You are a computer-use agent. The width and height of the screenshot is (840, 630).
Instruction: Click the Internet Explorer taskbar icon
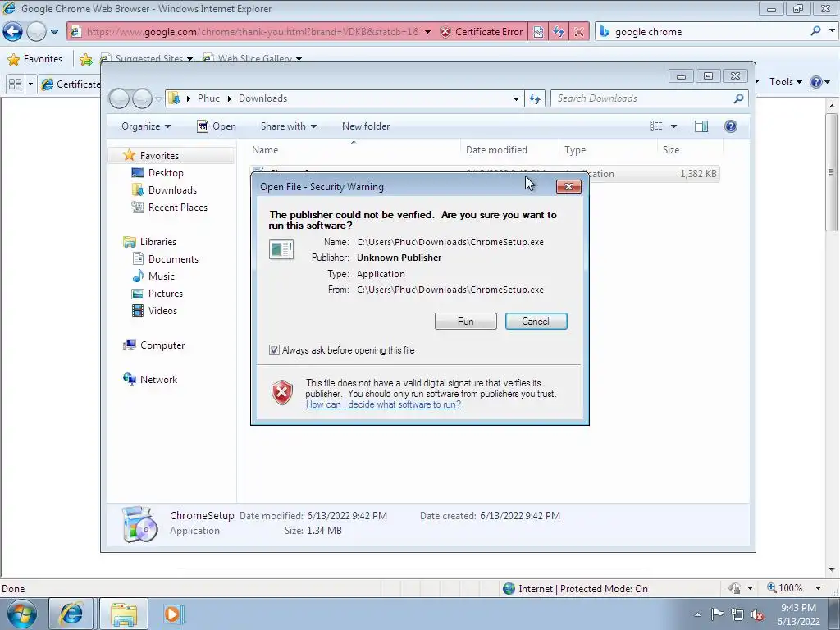coord(71,614)
